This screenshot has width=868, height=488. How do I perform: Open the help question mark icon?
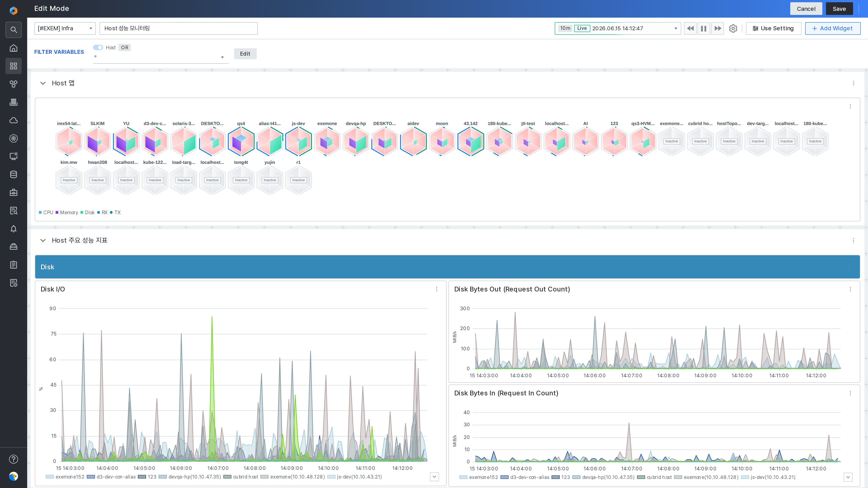pyautogui.click(x=14, y=459)
